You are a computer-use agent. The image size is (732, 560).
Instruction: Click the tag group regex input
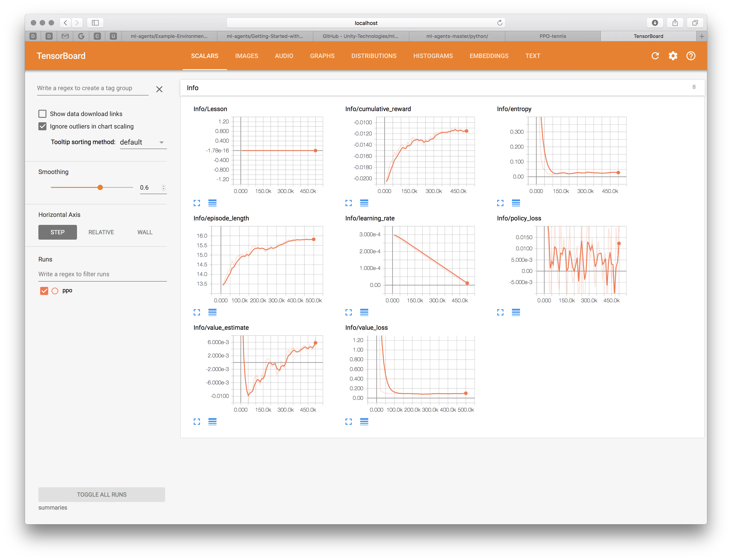(93, 88)
